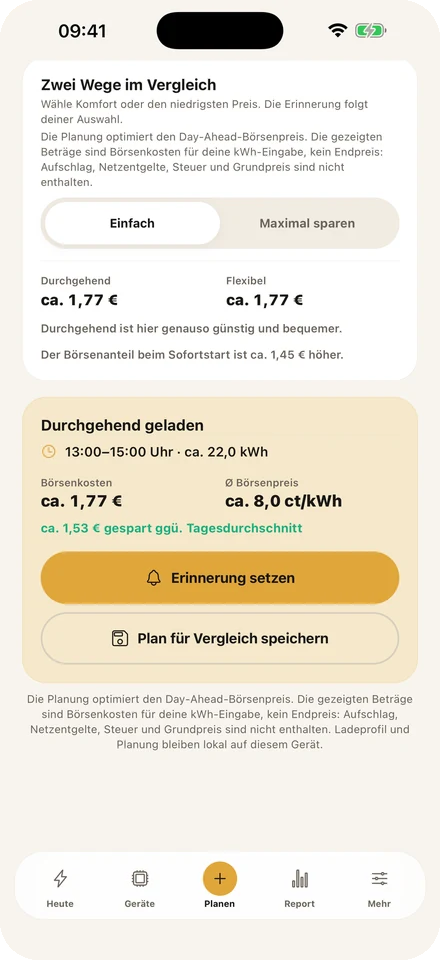This screenshot has height=960, width=440.
Task: Tap the disk icon on Plan speichern
Action: tap(120, 639)
